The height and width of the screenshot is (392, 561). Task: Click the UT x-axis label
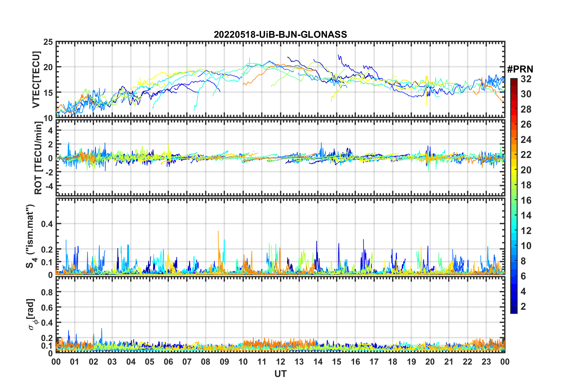pos(280,374)
